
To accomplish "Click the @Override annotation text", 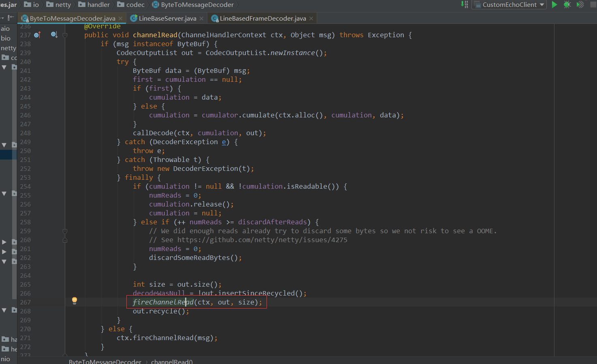I will (102, 26).
